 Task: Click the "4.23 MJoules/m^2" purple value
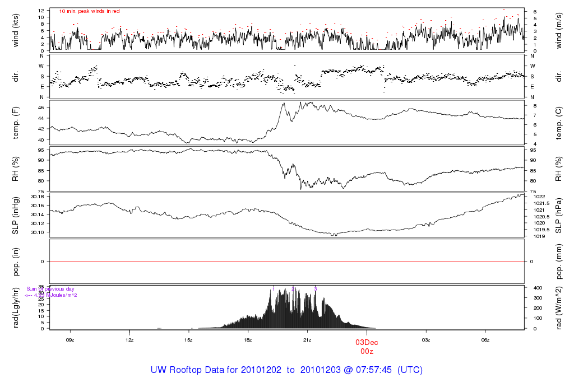55,295
